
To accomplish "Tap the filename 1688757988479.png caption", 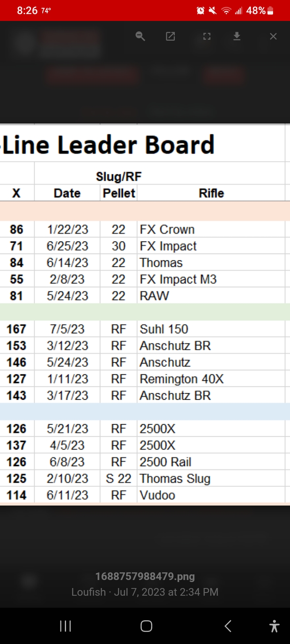I will click(145, 576).
